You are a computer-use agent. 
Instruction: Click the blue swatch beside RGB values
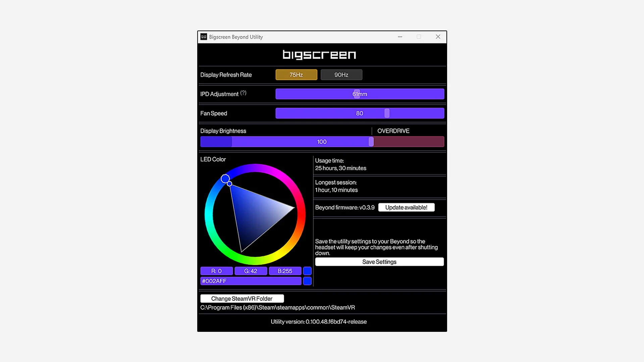tap(307, 271)
